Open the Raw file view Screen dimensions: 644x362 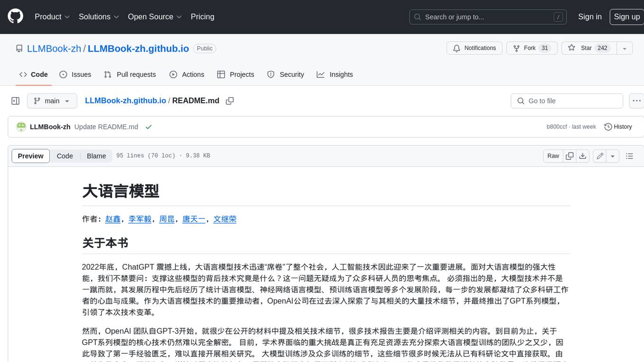click(x=553, y=156)
